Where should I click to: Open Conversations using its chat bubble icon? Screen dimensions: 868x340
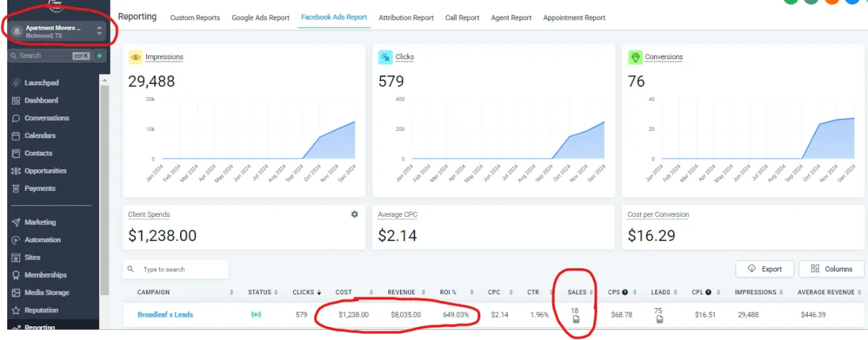(16, 118)
